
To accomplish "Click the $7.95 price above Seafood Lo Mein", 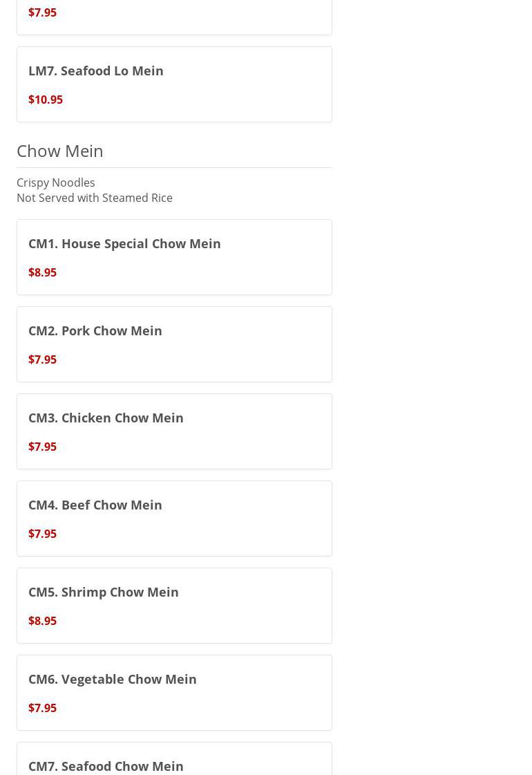I will point(42,12).
